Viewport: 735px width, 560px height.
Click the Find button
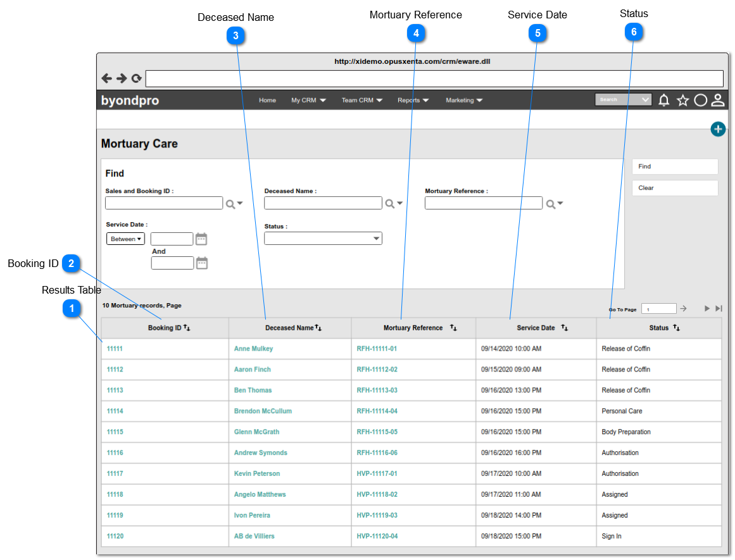[674, 166]
